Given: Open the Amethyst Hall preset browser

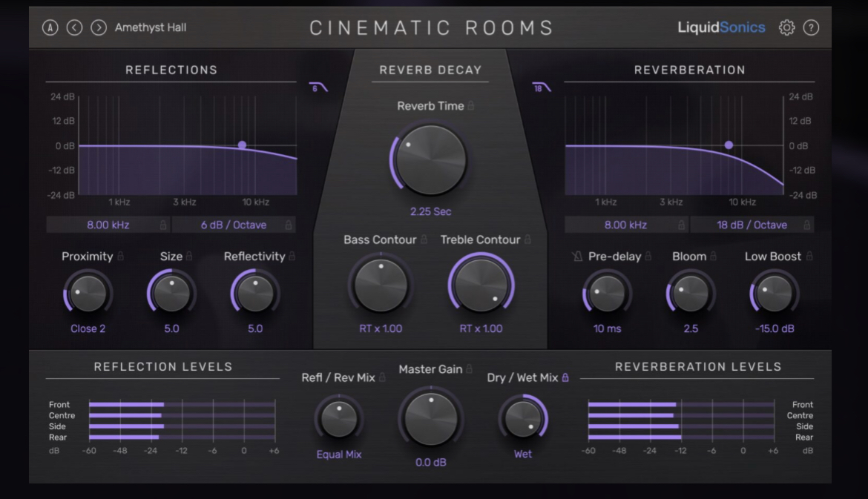Looking at the screenshot, I should (x=151, y=27).
